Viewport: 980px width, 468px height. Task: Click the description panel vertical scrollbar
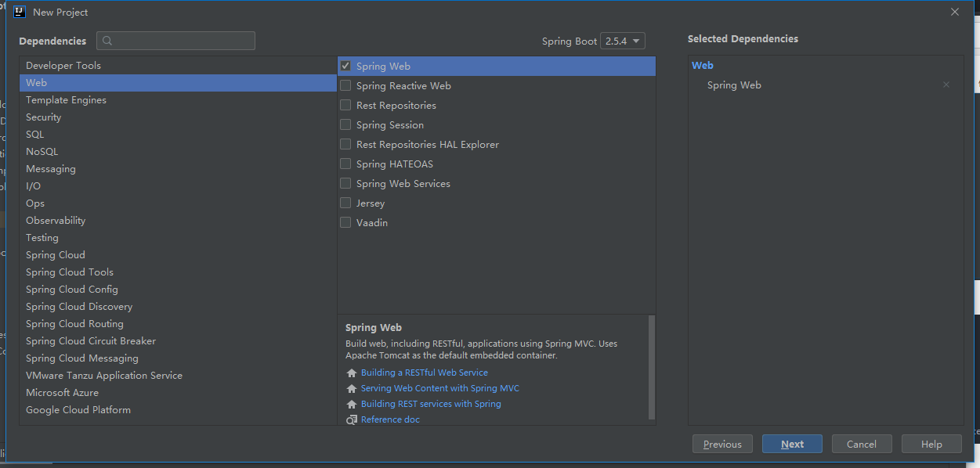(x=652, y=368)
